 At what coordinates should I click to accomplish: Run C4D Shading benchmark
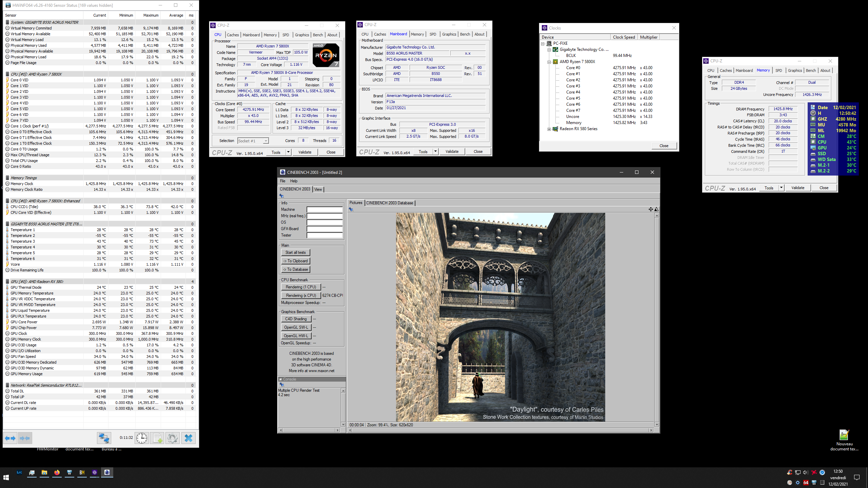point(296,319)
